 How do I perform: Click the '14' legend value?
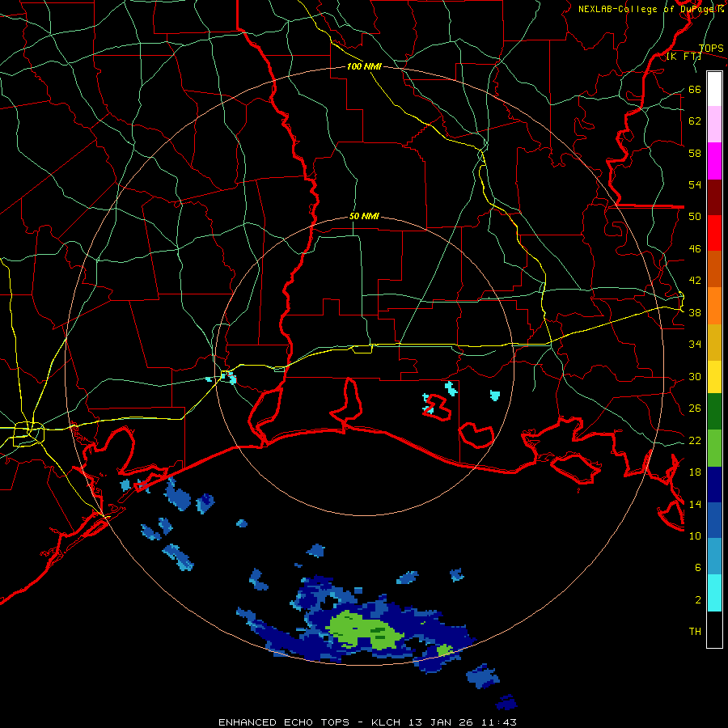click(x=695, y=504)
